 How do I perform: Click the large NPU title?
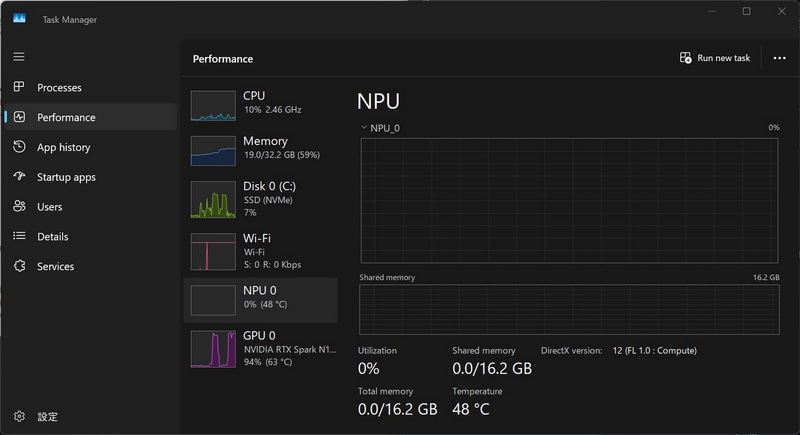click(378, 101)
